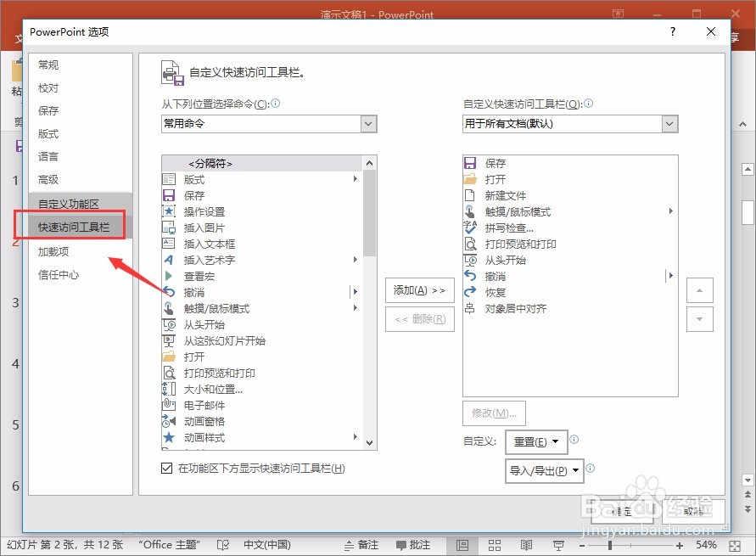Select Print Preview icon in left command list
The width and height of the screenshot is (756, 556).
pyautogui.click(x=169, y=373)
